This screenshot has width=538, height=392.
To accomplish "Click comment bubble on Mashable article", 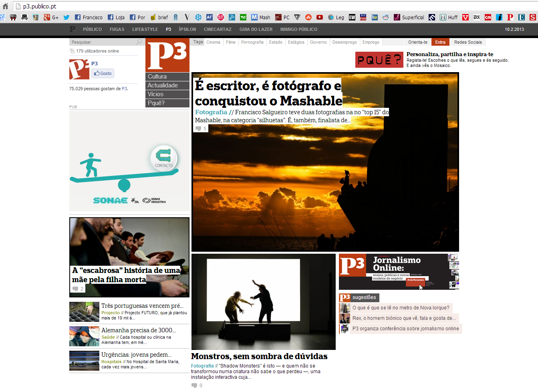I will click(x=198, y=129).
